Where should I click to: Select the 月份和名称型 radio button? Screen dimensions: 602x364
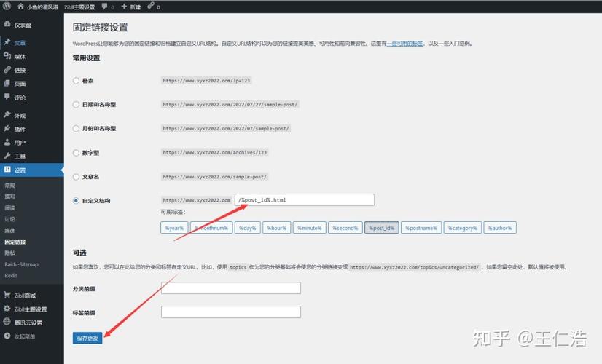[76, 129]
